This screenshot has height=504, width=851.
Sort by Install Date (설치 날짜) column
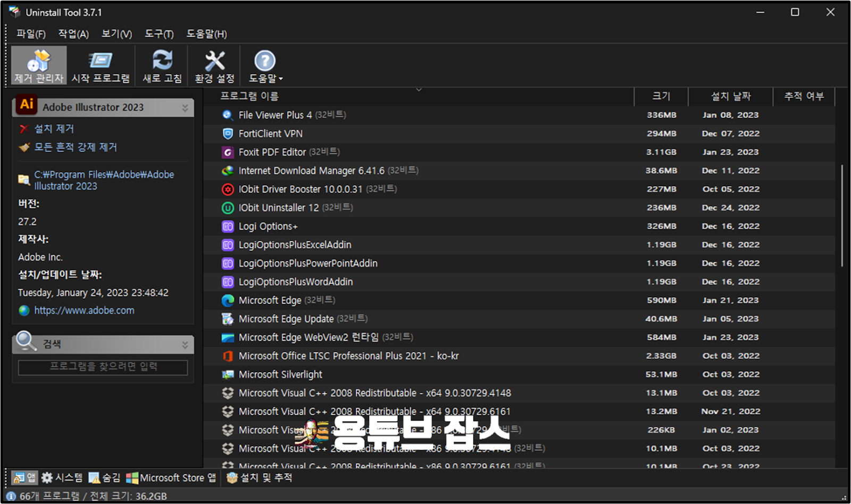pyautogui.click(x=730, y=96)
